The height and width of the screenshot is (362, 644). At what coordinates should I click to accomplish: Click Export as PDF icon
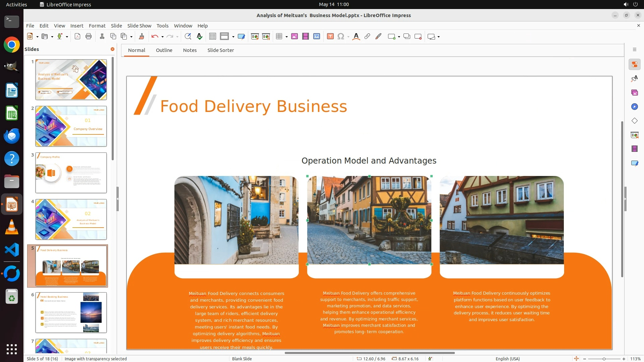[x=77, y=37]
